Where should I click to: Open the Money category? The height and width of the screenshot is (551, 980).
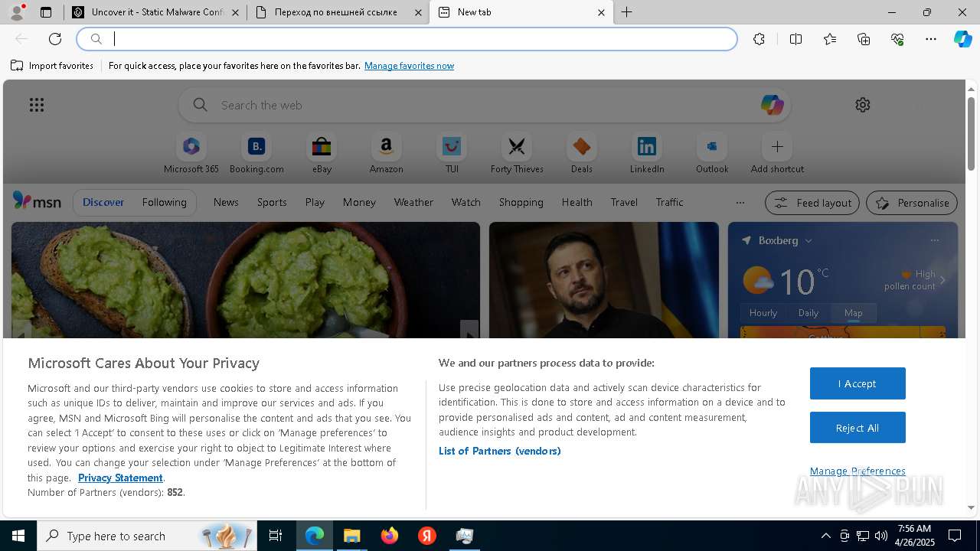tap(359, 202)
